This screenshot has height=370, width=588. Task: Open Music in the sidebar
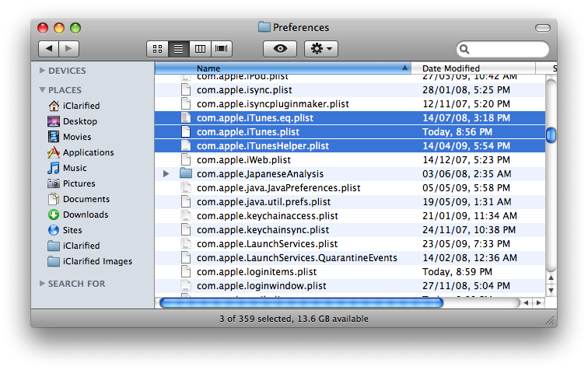pos(68,168)
